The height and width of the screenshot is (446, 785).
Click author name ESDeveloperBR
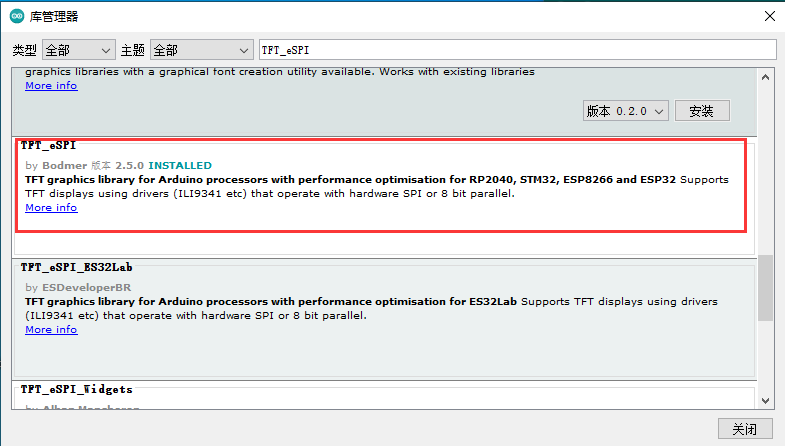coord(87,287)
